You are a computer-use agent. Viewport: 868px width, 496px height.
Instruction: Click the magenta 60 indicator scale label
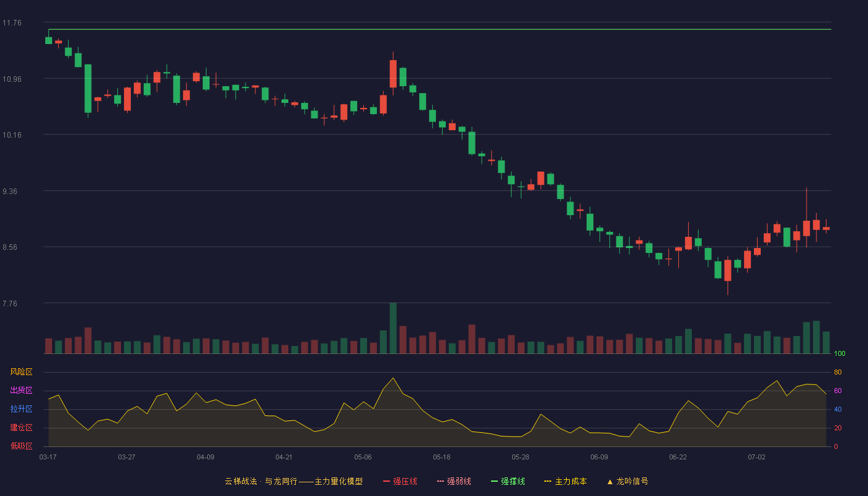(838, 391)
